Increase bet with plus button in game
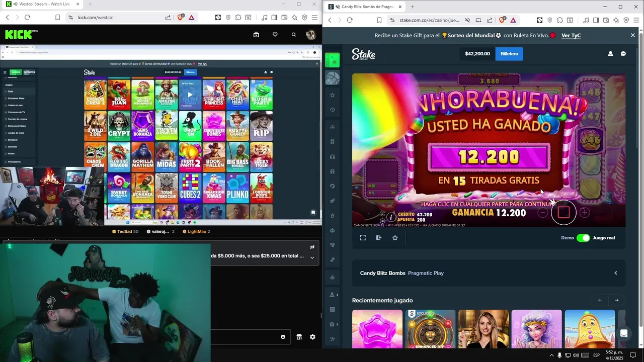The width and height of the screenshot is (644, 362). [584, 213]
